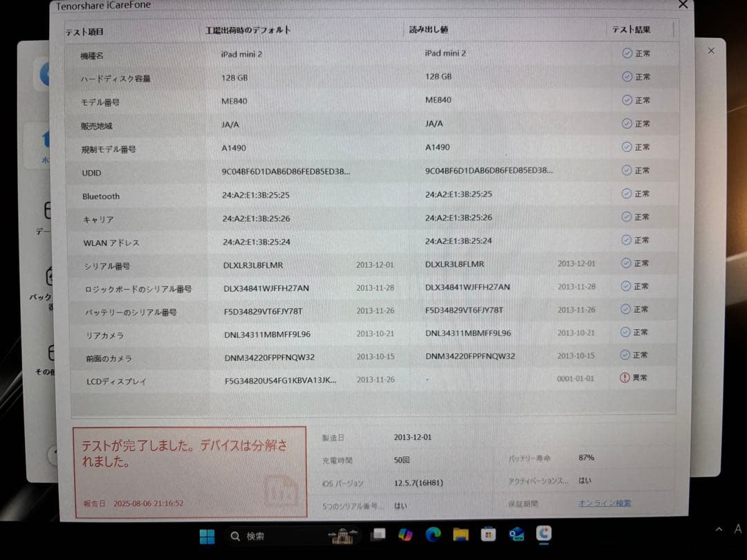Image resolution: width=747 pixels, height=560 pixels.
Task: Click the warning icon beside LCDディスプレイ result
Action: pos(625,378)
